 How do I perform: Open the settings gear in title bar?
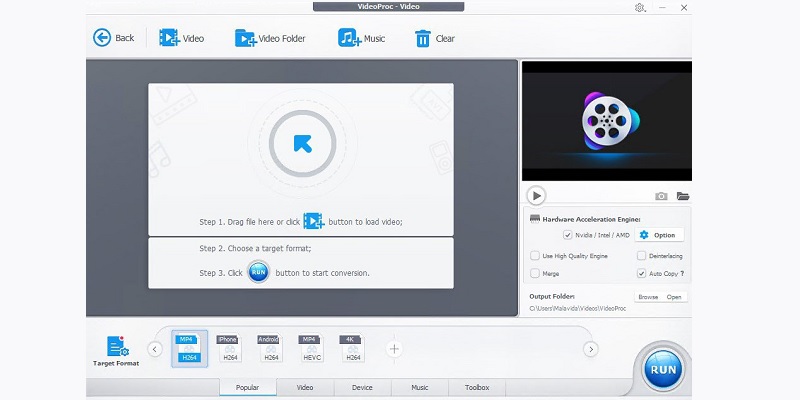click(x=639, y=8)
